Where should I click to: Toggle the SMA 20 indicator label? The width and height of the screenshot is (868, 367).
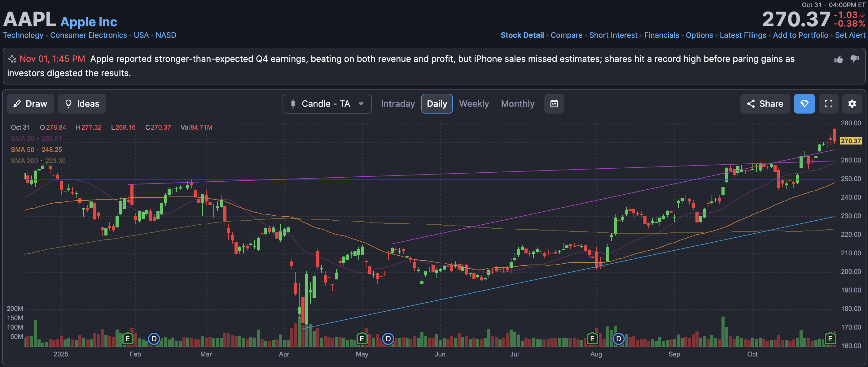click(x=22, y=138)
